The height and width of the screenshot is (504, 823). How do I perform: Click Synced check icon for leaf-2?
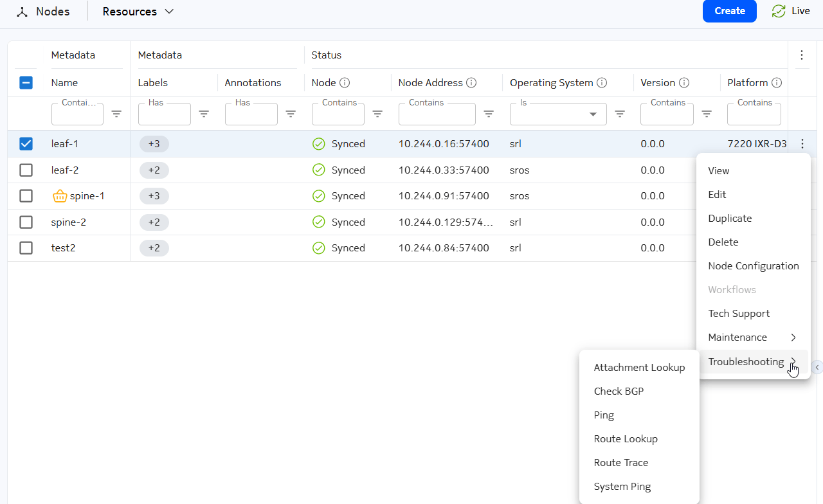(x=318, y=170)
